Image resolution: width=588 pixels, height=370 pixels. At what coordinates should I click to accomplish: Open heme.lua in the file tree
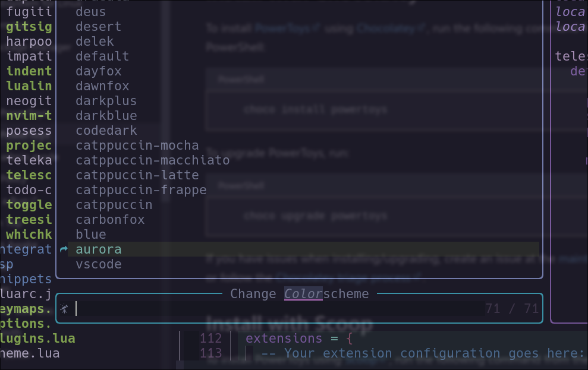[x=30, y=353]
